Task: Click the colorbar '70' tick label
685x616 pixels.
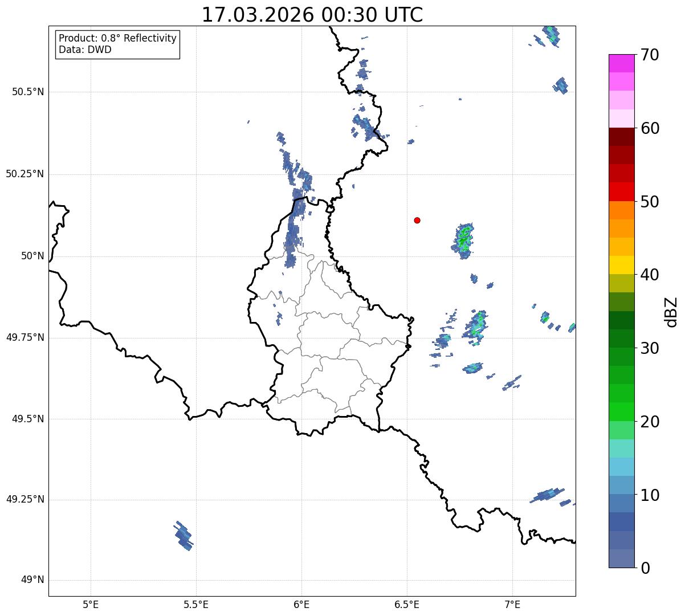Action: click(x=650, y=55)
